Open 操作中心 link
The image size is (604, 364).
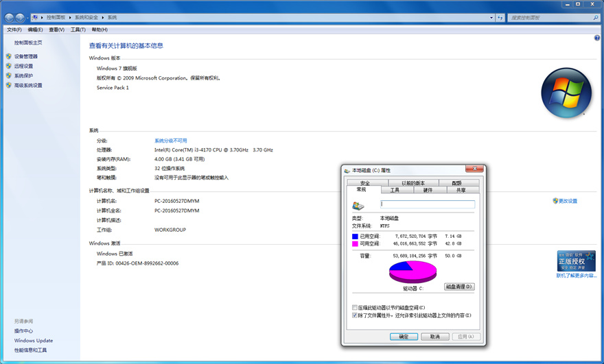(23, 331)
